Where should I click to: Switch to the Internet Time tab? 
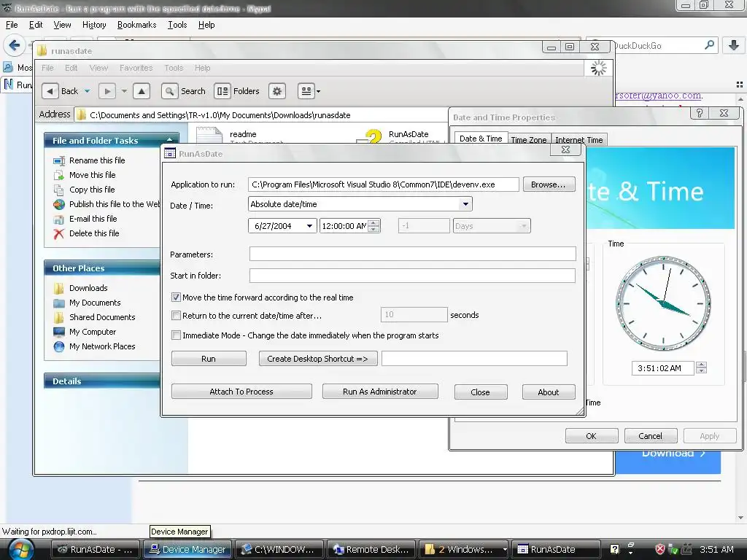click(x=578, y=139)
